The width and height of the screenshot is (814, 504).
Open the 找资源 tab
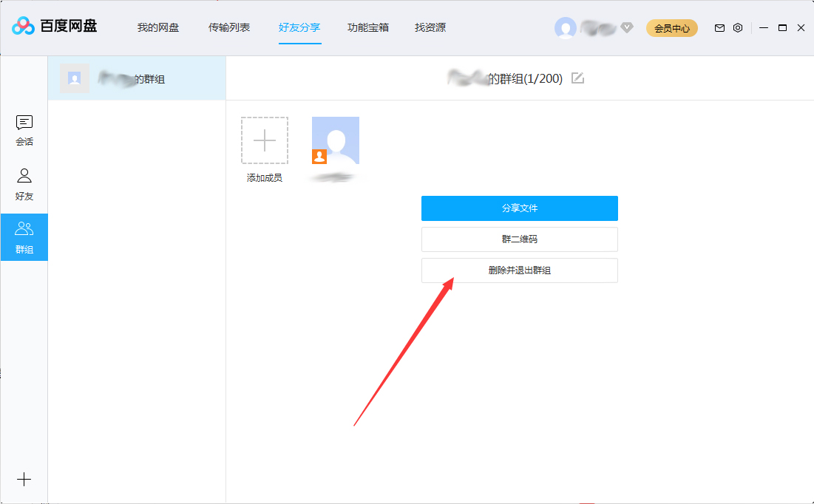coord(430,27)
